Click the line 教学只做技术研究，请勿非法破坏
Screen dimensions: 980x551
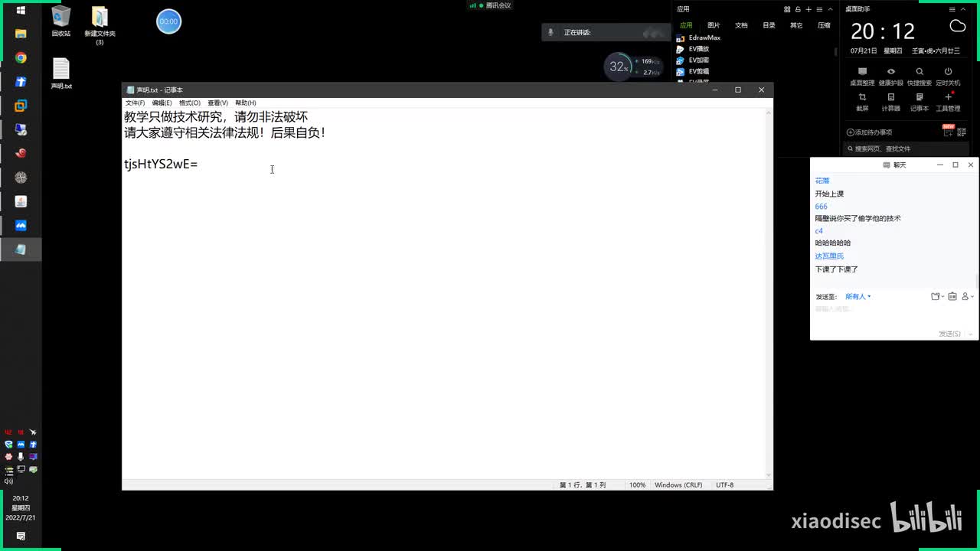tap(216, 117)
